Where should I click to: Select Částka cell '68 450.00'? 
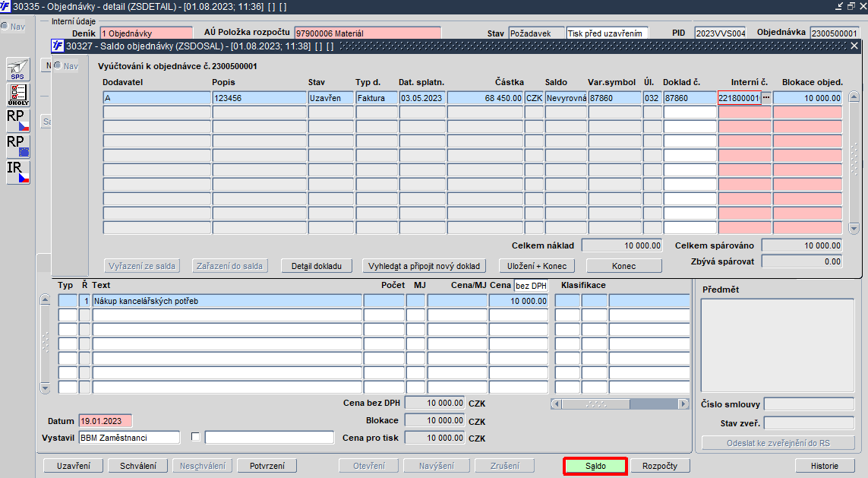pos(485,98)
